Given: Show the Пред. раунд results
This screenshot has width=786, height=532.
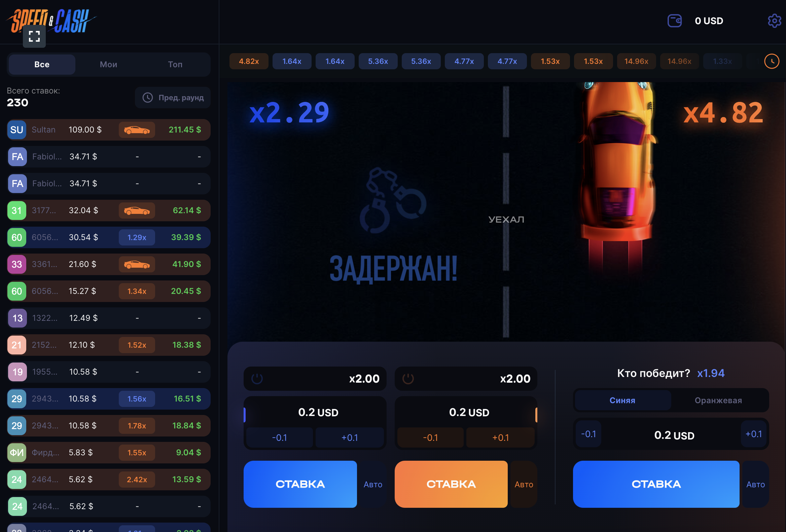Looking at the screenshot, I should pos(173,98).
